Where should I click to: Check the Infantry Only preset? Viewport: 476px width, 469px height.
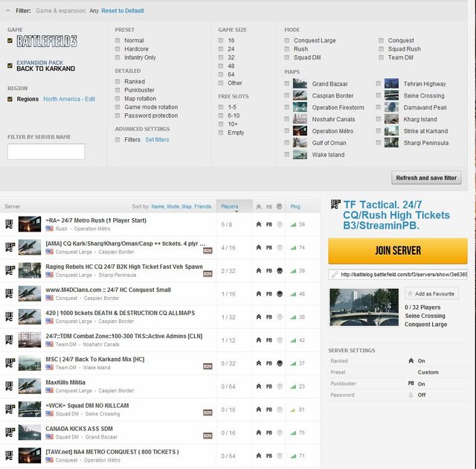(118, 57)
